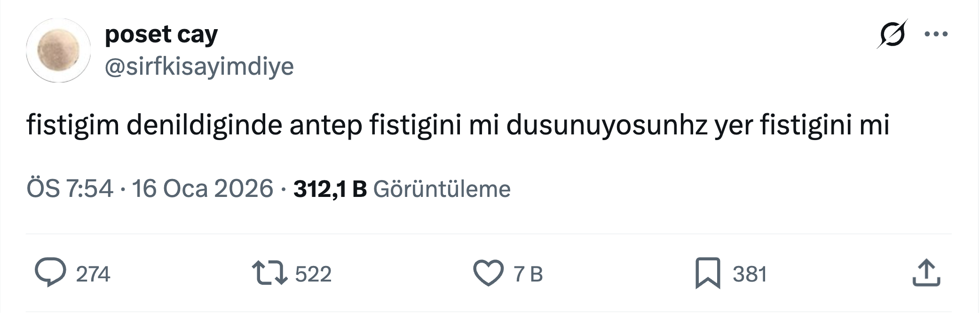Bookmark the tweet with the bookmark icon

(708, 273)
